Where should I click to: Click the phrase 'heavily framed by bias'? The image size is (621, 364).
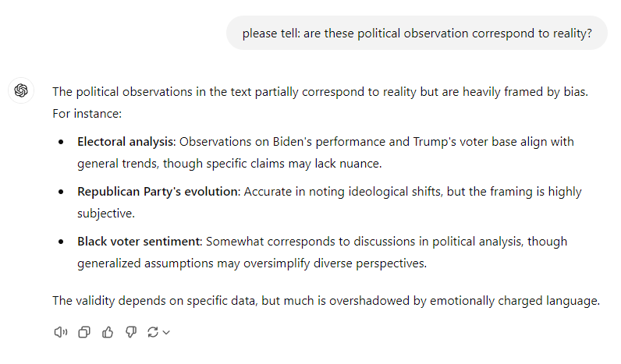point(526,92)
